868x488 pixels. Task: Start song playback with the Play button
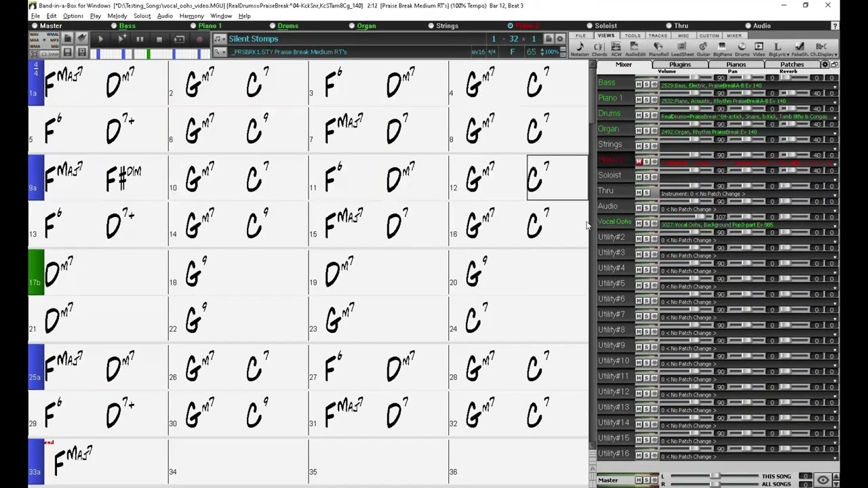pos(100,39)
